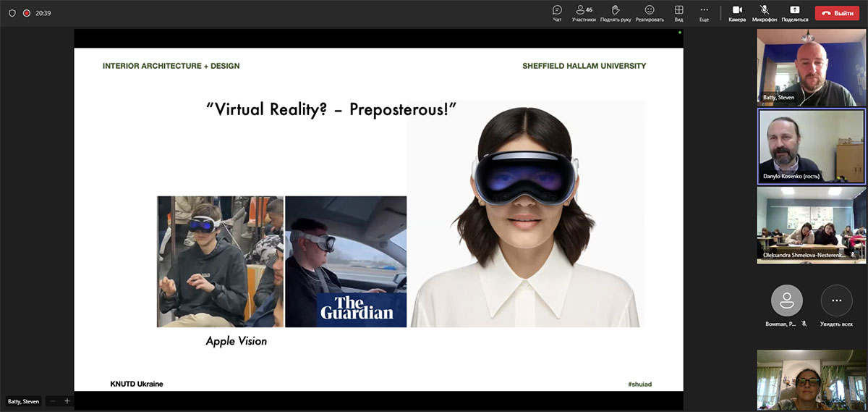The image size is (868, 412).
Task: Click the shield security icon
Action: (12, 13)
